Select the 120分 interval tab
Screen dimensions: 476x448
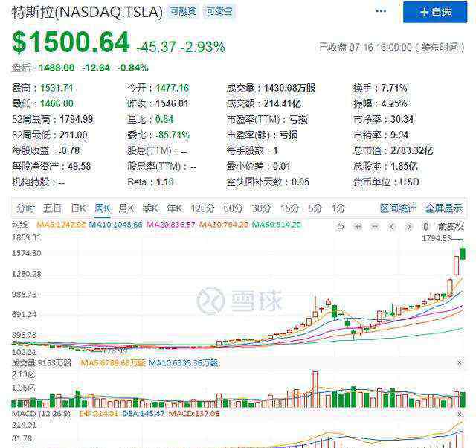pyautogui.click(x=202, y=208)
